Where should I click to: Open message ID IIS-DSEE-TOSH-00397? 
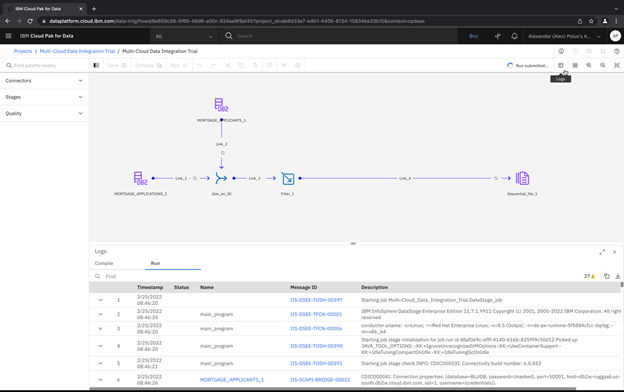(316, 300)
